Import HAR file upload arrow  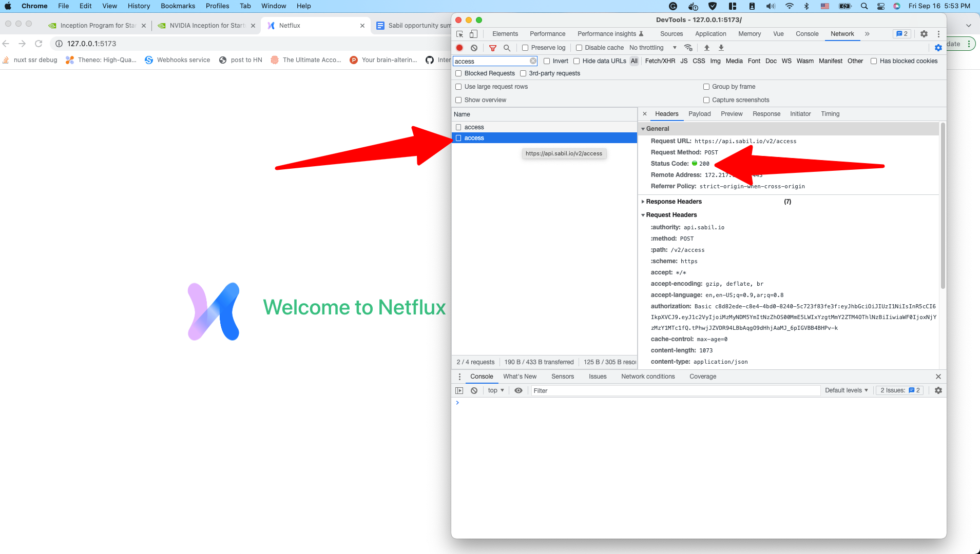coord(707,48)
